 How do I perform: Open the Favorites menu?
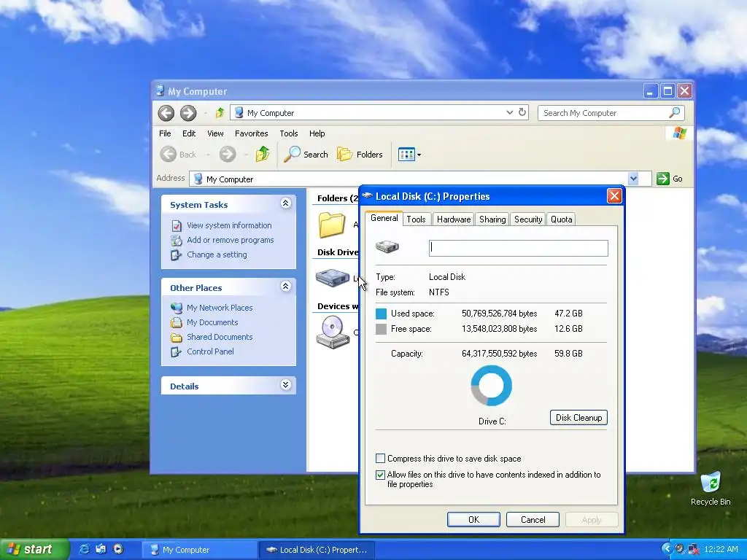click(252, 133)
